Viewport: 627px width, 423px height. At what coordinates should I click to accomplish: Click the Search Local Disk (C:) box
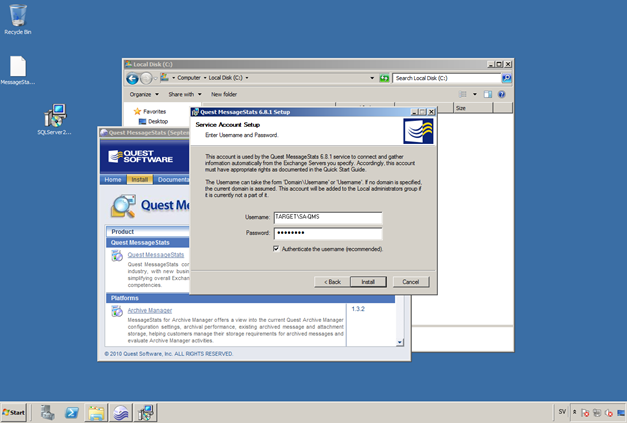447,78
